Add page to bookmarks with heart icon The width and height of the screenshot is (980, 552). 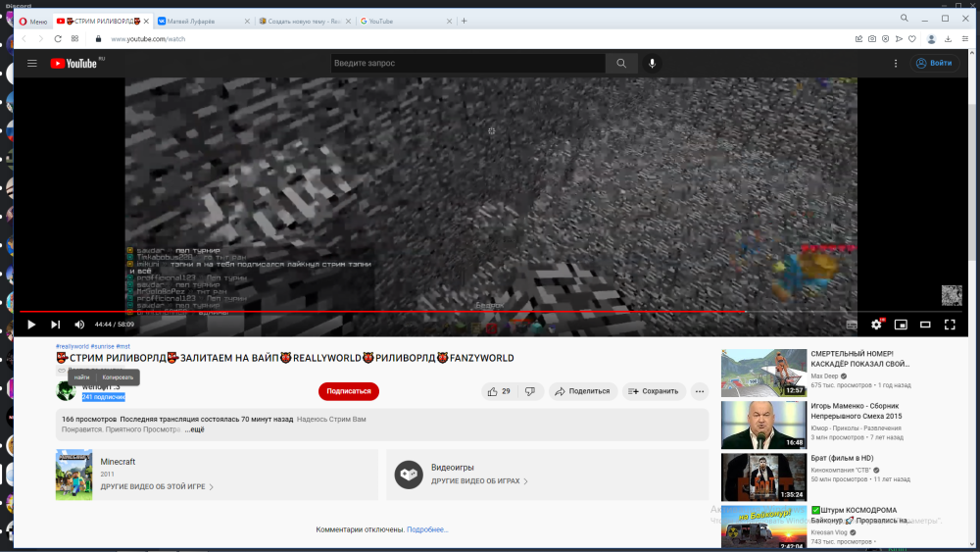[911, 39]
